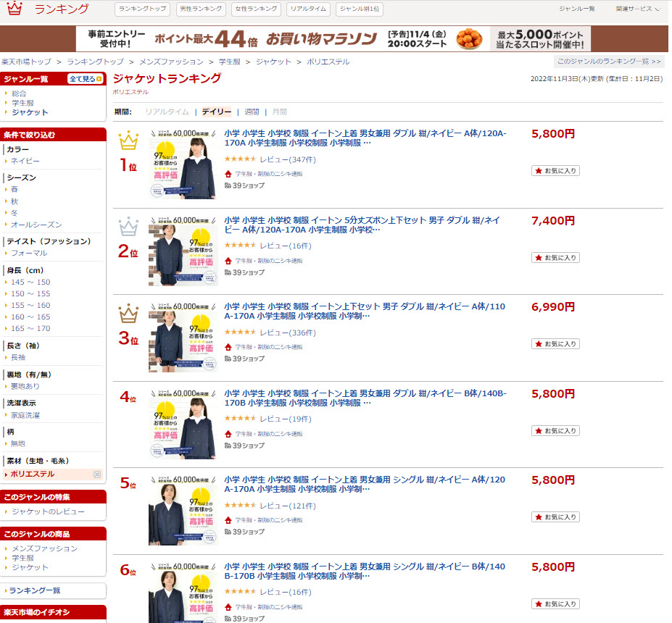The height and width of the screenshot is (623, 672).
Task: Filter by 家庭洗濯 washing
Action: (25, 415)
